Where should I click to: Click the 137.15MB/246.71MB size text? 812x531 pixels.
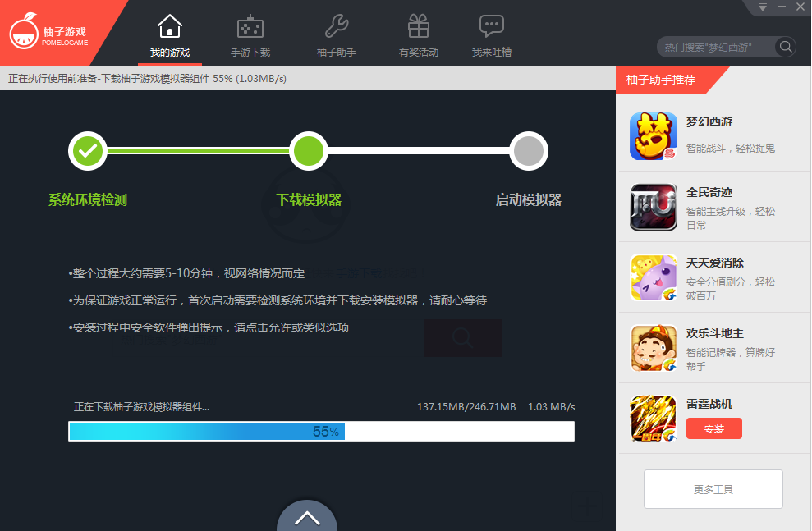[x=466, y=407]
